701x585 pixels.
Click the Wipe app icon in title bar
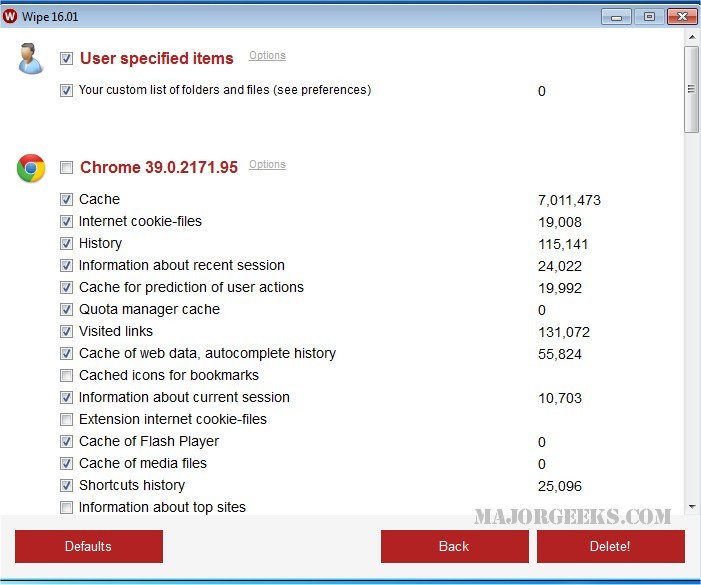(x=11, y=17)
